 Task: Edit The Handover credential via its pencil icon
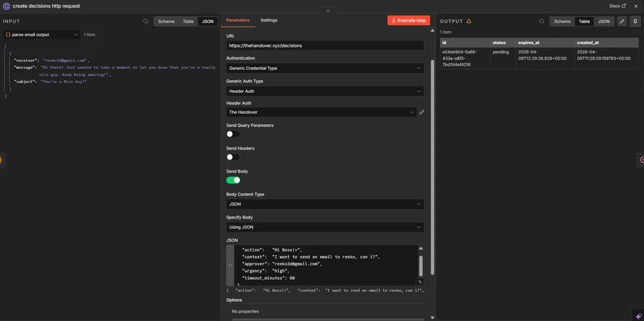coord(421,112)
